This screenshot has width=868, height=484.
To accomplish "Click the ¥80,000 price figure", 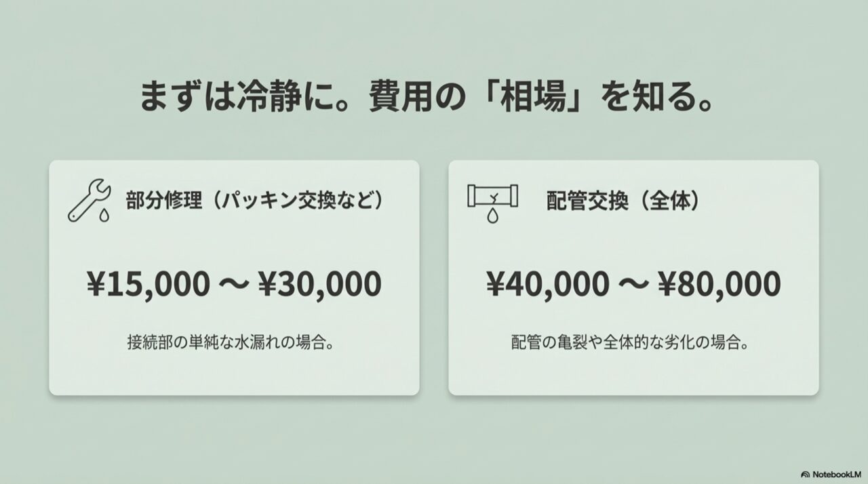I will point(719,284).
